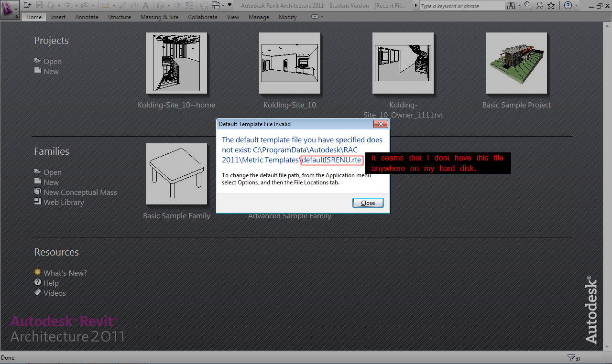Open the Kolding-Site_10 project thumbnail
Viewport: 612px width, 364px height.
[290, 63]
